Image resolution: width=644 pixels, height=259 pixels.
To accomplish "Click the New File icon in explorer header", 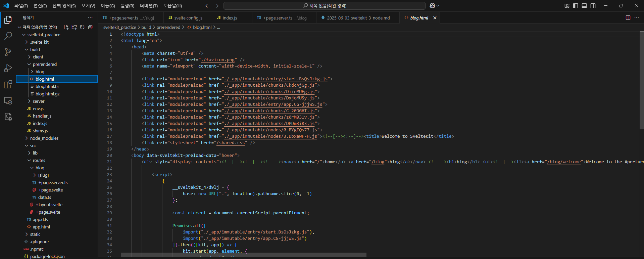I will click(66, 27).
